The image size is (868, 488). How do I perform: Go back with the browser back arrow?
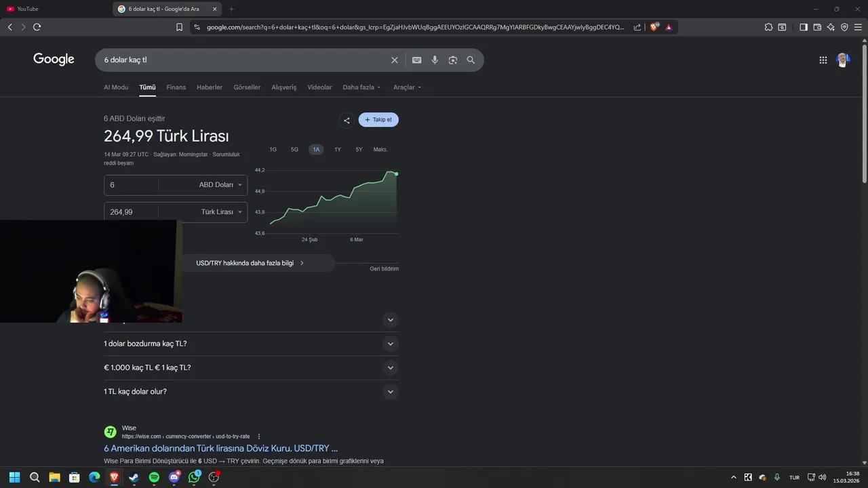click(x=9, y=27)
